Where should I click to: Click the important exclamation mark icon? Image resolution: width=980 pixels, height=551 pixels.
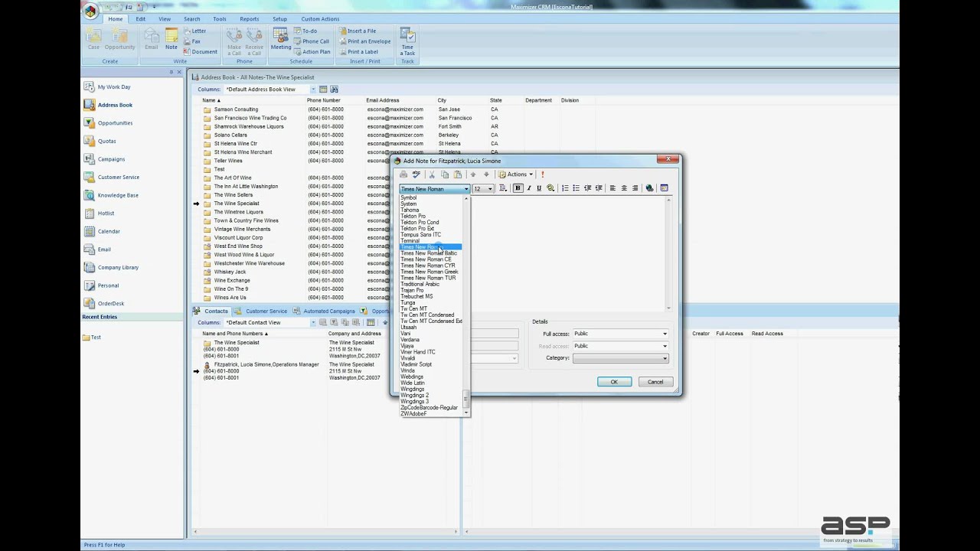tap(542, 174)
